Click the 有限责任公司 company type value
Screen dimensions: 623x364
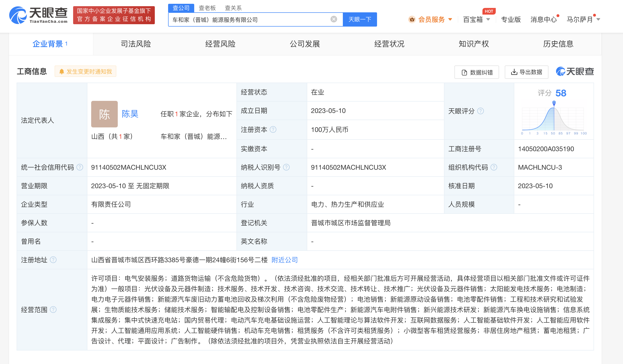[111, 204]
